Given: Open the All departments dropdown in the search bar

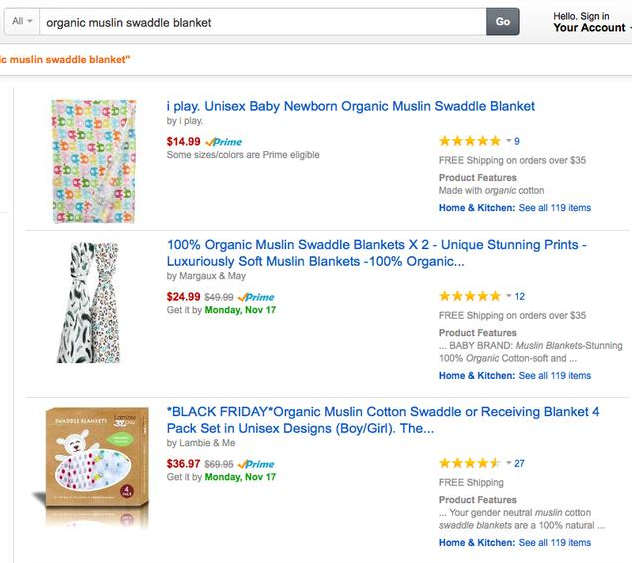Looking at the screenshot, I should point(22,22).
